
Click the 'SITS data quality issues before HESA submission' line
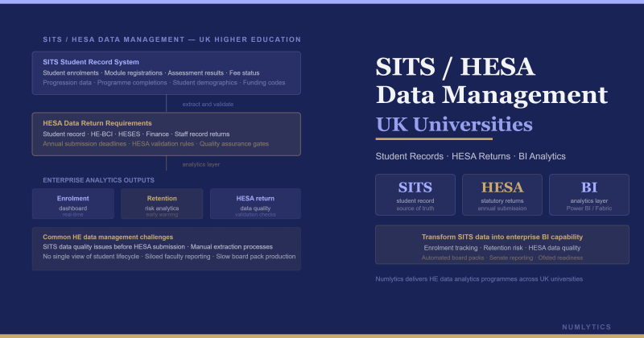[x=158, y=247]
